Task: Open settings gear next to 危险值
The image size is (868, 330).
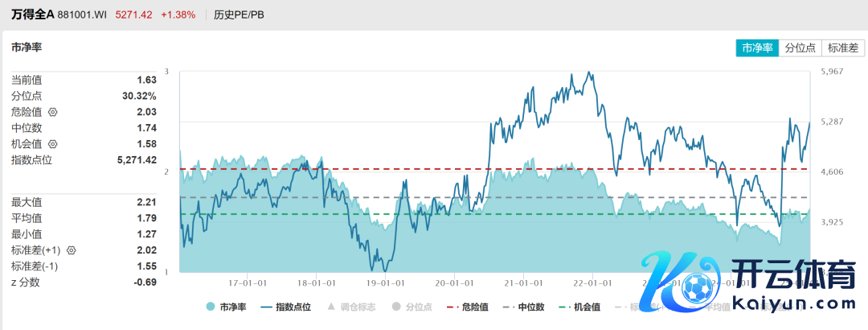Action: [53, 112]
